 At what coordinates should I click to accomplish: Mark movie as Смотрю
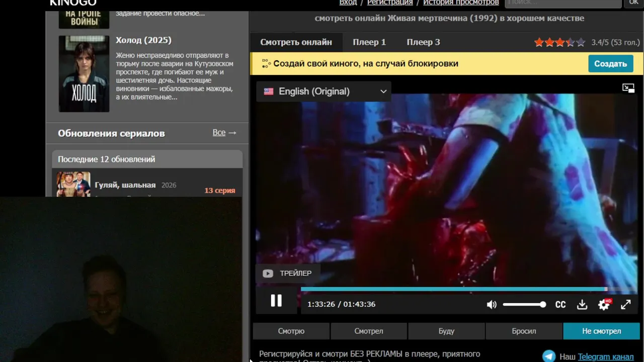pos(291,331)
